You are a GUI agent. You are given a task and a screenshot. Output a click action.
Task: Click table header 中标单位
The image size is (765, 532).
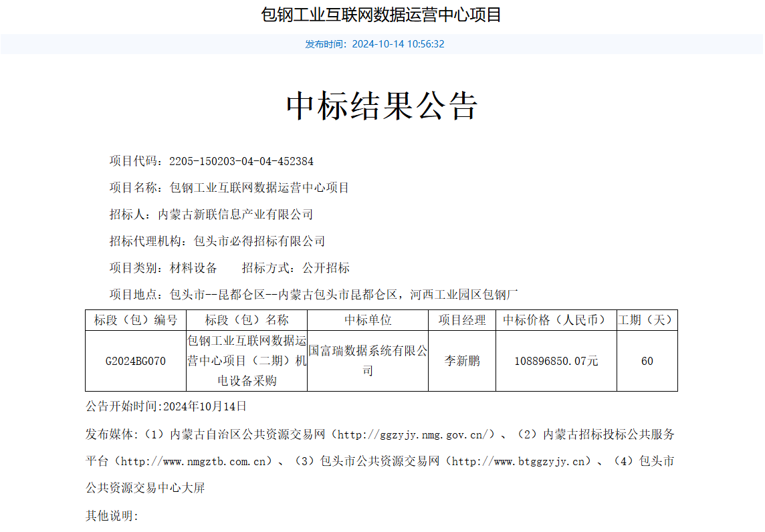click(x=368, y=320)
